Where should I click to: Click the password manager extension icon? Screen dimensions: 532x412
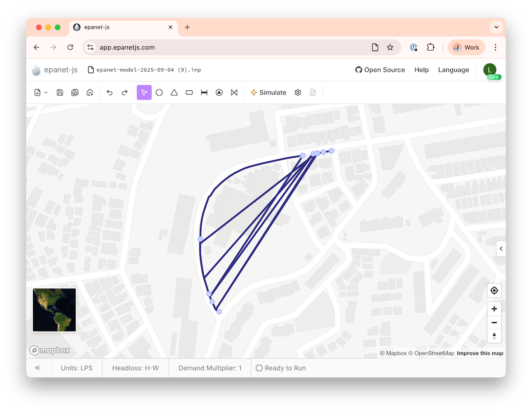[413, 47]
